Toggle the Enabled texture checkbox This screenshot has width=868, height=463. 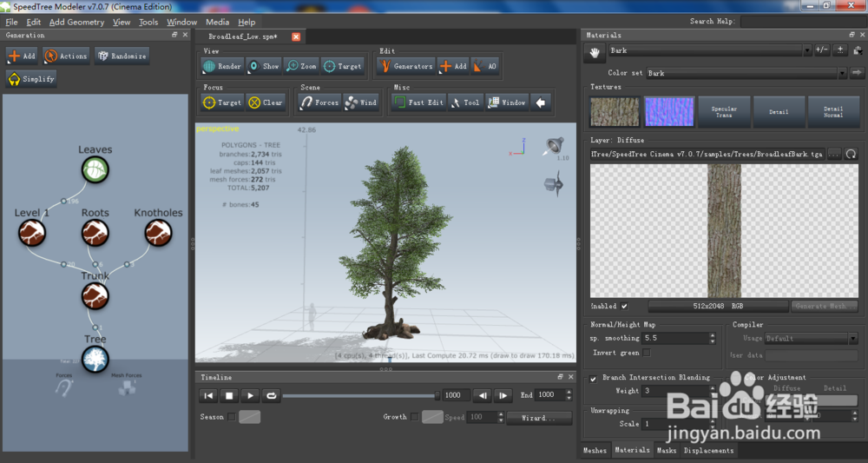pyautogui.click(x=624, y=307)
